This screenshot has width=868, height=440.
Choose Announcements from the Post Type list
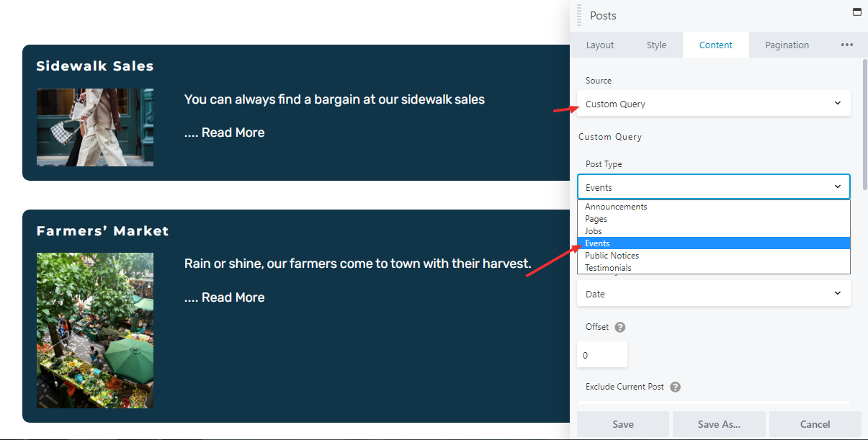714,207
